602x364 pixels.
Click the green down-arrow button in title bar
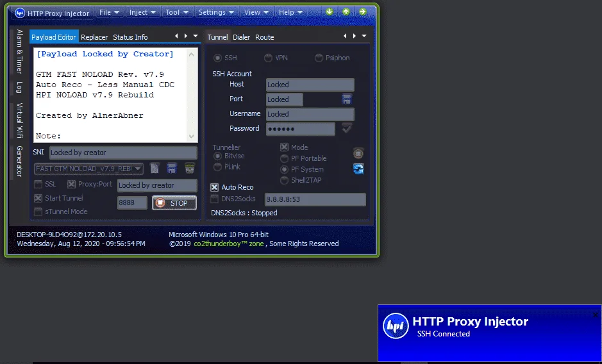click(330, 12)
